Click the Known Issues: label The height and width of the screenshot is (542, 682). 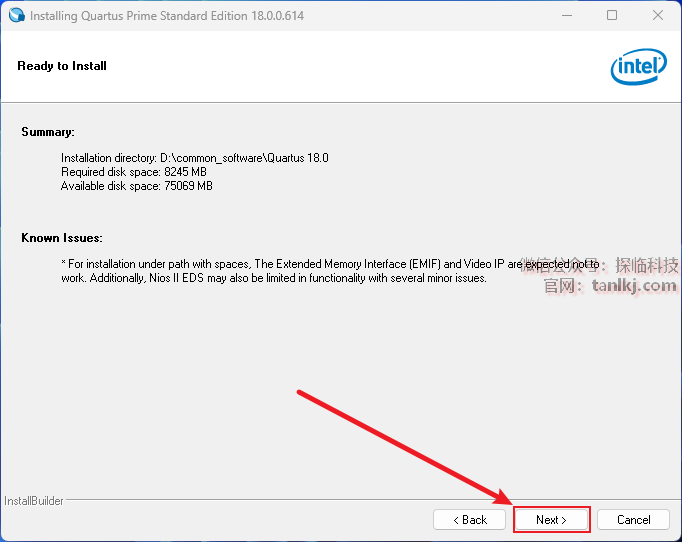point(62,238)
